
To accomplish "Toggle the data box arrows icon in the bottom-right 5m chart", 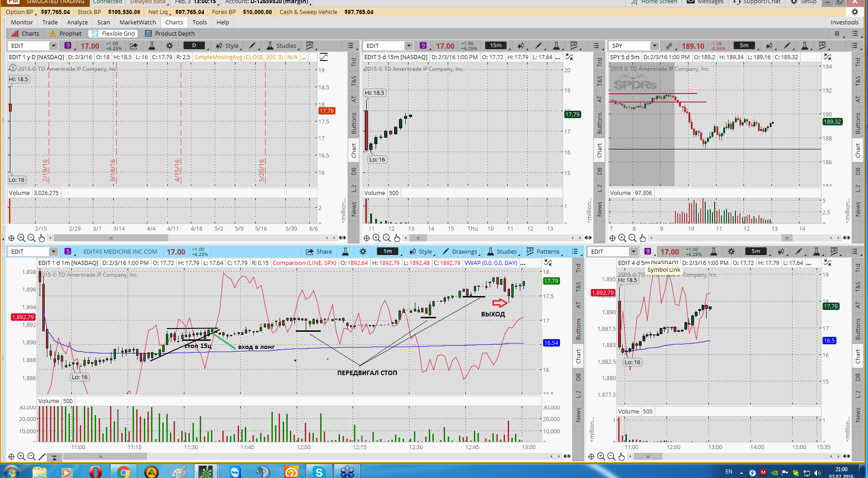I will pyautogui.click(x=827, y=263).
